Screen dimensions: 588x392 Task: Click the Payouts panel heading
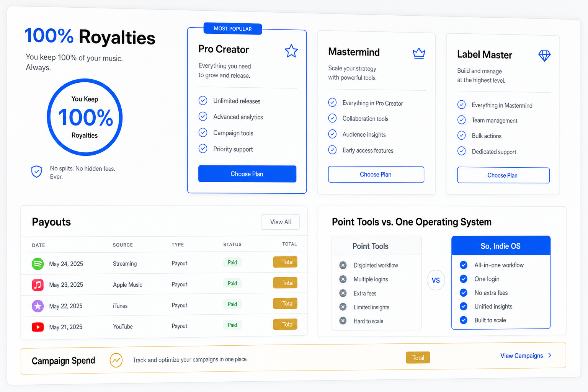[51, 222]
